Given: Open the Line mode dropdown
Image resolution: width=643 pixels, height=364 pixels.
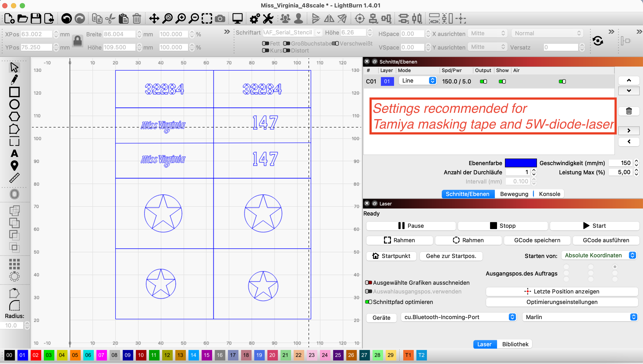Looking at the screenshot, I should click(x=418, y=81).
